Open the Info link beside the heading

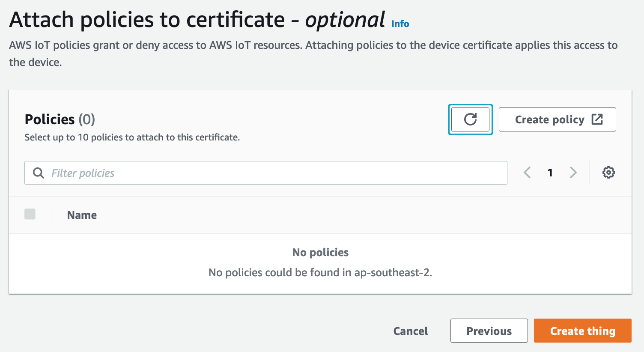pos(400,24)
